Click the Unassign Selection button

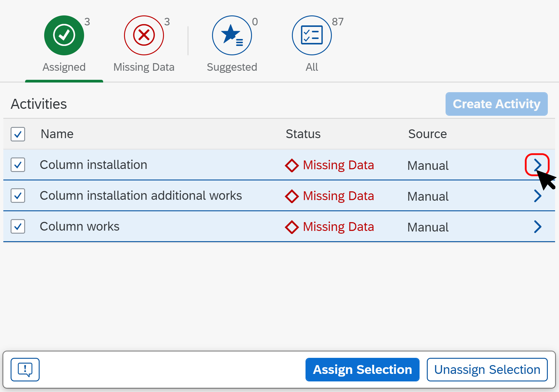point(487,369)
